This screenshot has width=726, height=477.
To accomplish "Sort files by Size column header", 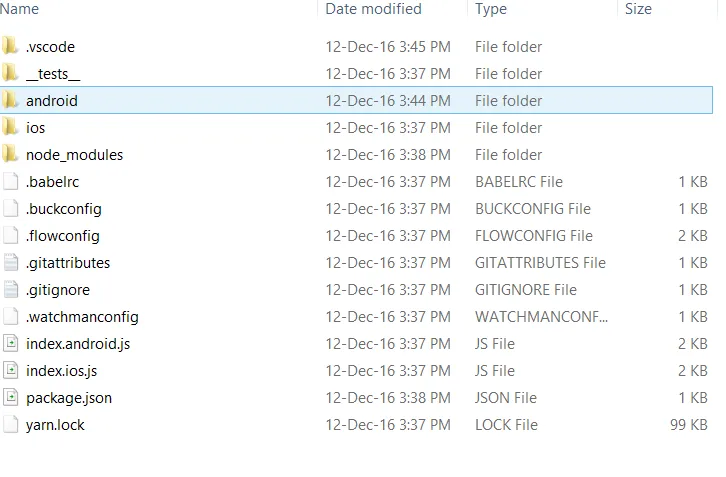I will (x=638, y=9).
